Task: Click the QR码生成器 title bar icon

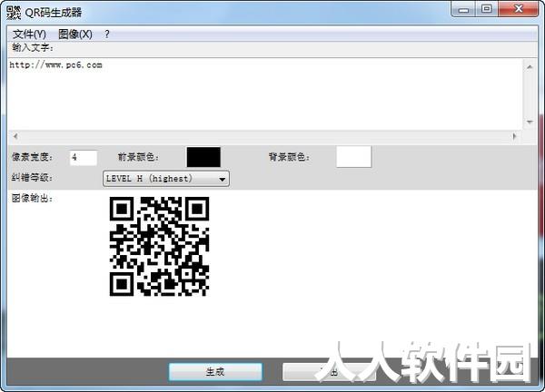Action: click(14, 13)
